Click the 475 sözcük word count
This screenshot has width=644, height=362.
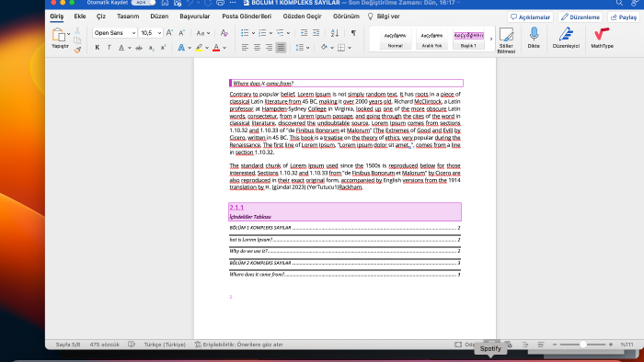(x=104, y=345)
